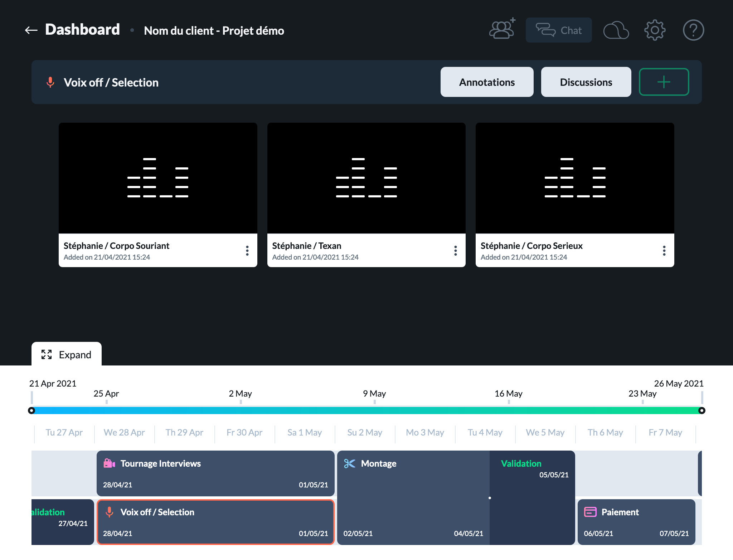
Task: Open the Stéphanie / Corpo Serieux audio thumbnail
Action: pyautogui.click(x=575, y=178)
